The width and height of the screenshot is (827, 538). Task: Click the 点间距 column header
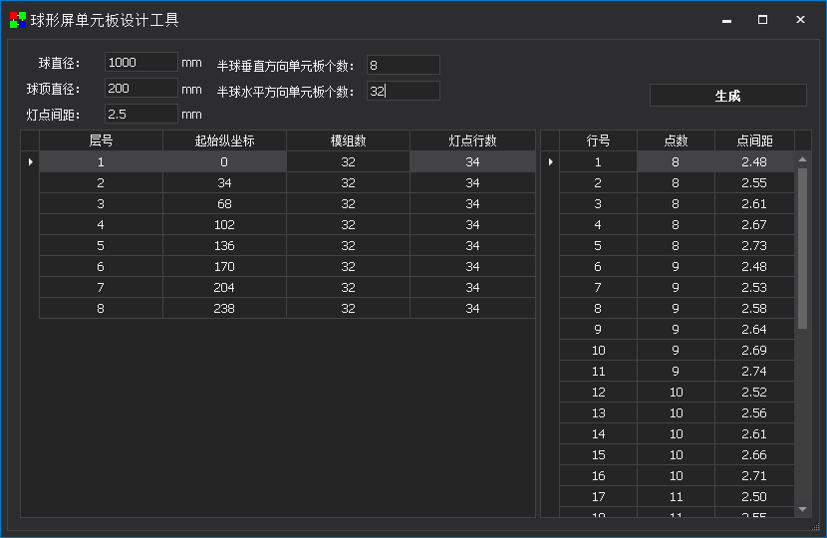754,141
